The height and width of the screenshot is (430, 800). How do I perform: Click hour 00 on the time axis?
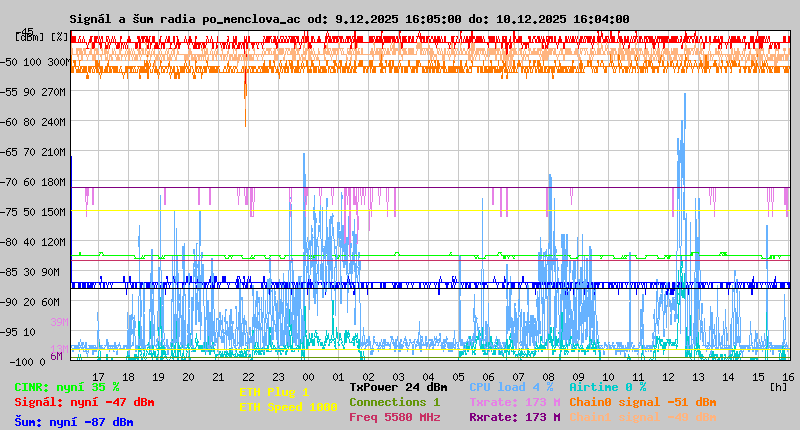click(309, 376)
